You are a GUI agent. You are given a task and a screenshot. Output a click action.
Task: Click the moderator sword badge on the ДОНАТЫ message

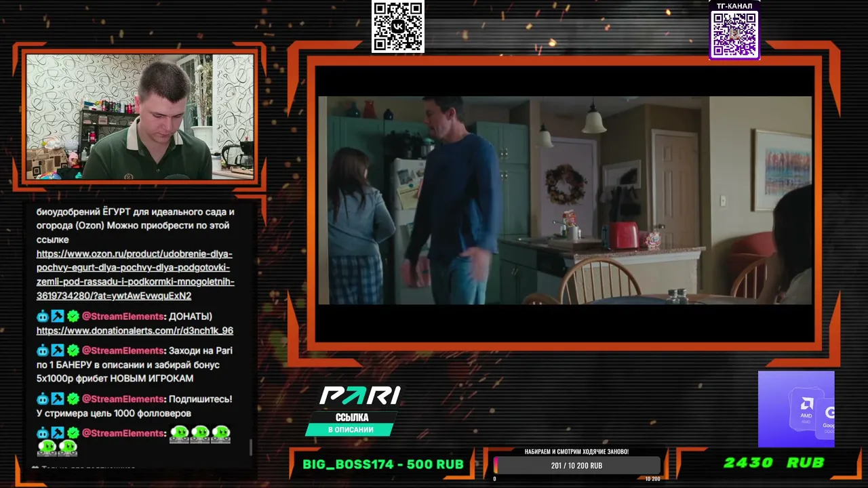point(58,317)
